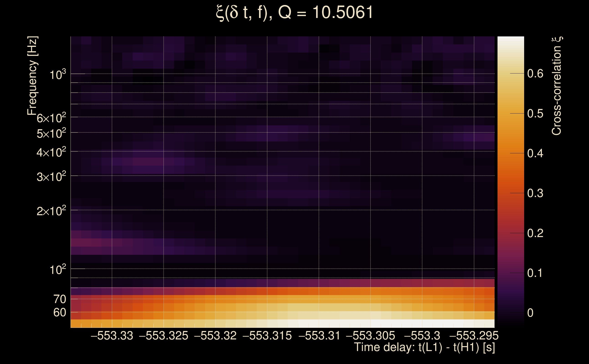Click the Time delay x-axis label
The height and width of the screenshot is (364, 589).
point(424,347)
